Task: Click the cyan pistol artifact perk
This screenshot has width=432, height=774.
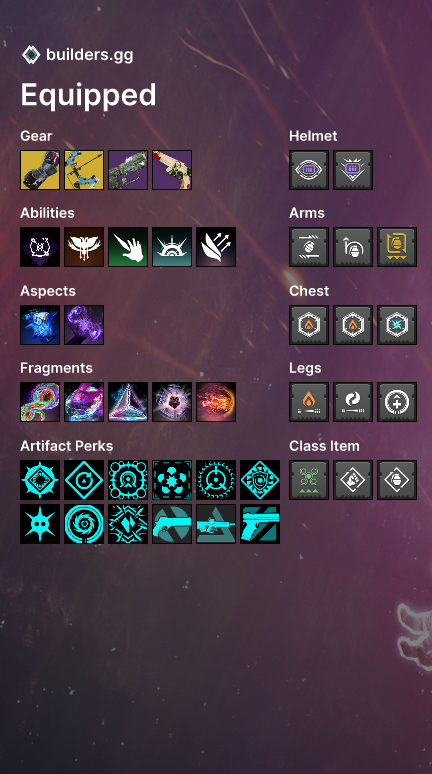Action: click(x=260, y=524)
